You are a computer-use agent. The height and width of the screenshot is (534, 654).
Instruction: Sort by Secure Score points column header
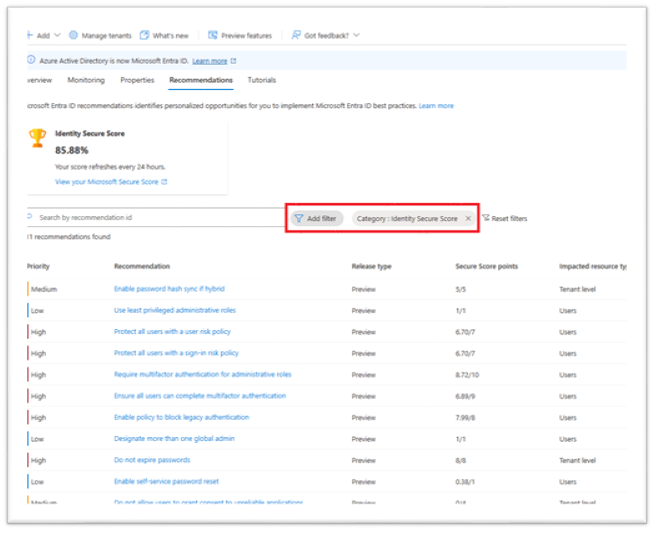(x=487, y=266)
